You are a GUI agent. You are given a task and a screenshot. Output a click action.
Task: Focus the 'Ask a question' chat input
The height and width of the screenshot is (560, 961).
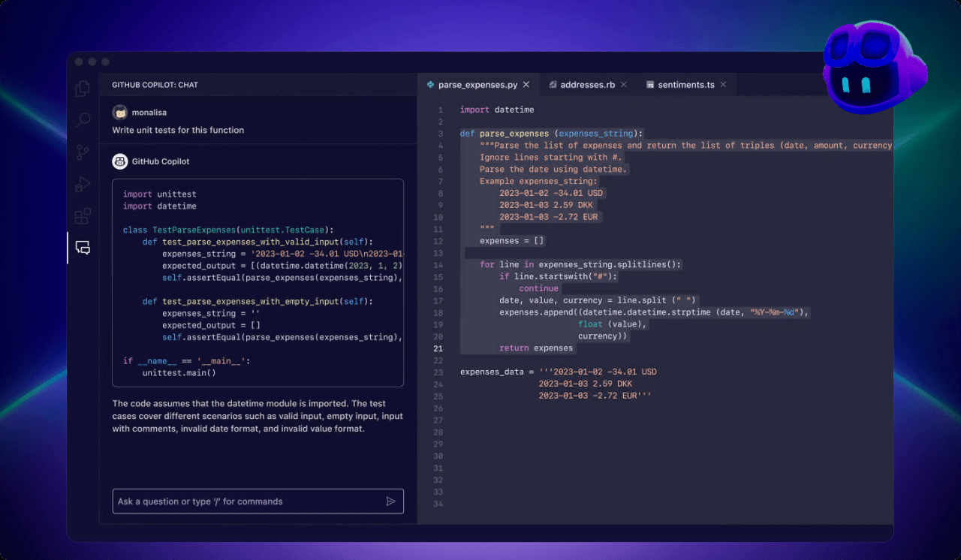click(258, 501)
